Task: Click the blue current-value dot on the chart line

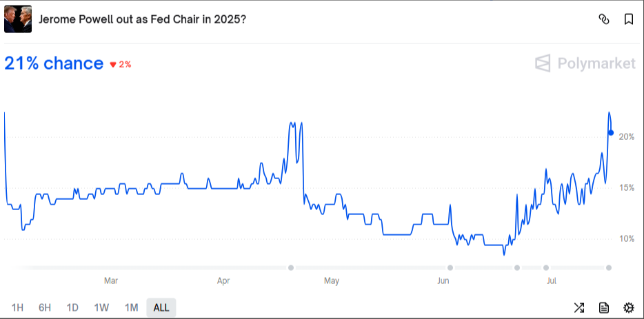Action: [611, 133]
